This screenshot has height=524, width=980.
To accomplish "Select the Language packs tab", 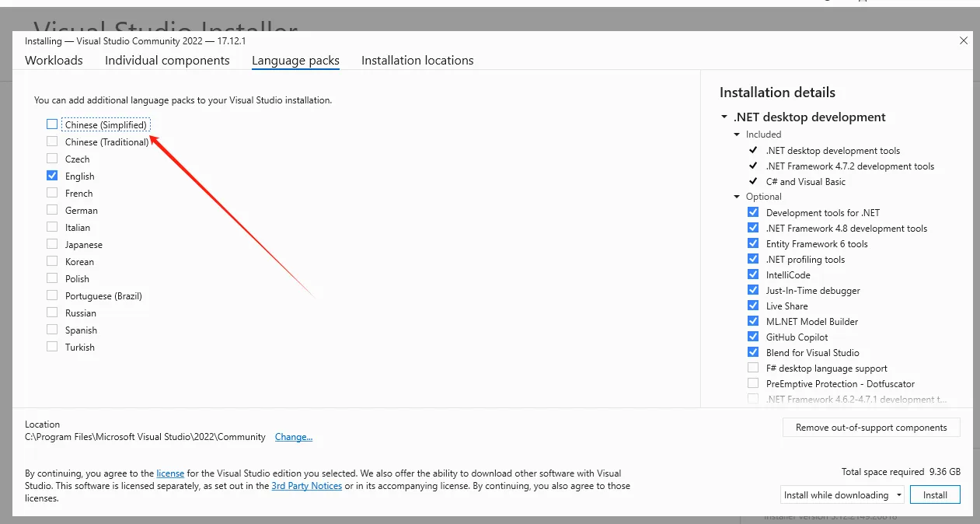I will [295, 61].
